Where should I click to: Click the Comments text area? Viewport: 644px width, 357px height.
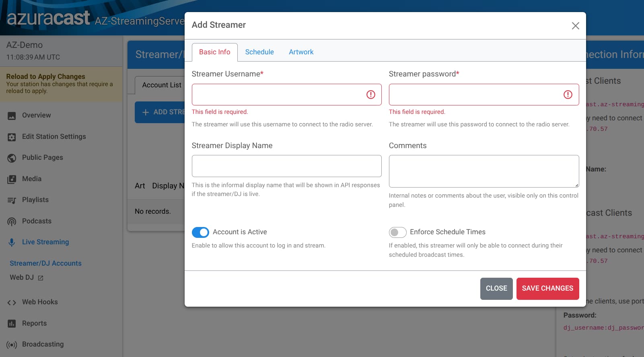pos(484,171)
